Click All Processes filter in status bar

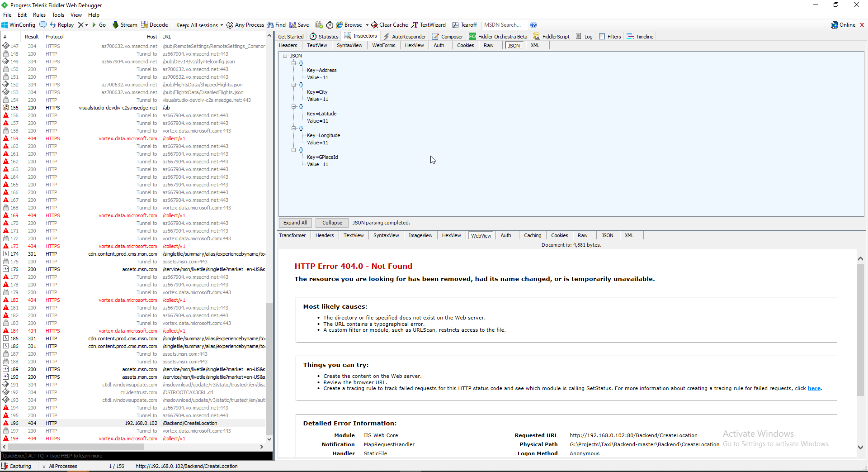pyautogui.click(x=59, y=466)
